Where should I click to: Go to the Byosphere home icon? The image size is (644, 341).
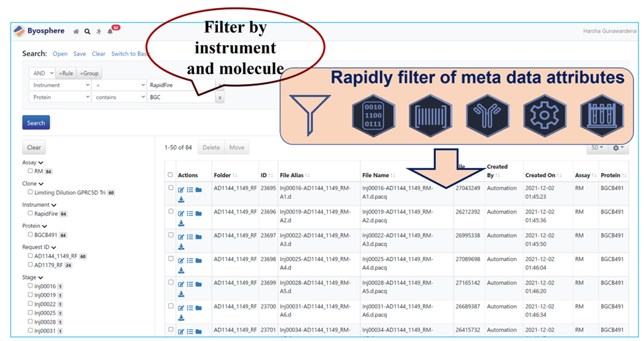[77, 31]
